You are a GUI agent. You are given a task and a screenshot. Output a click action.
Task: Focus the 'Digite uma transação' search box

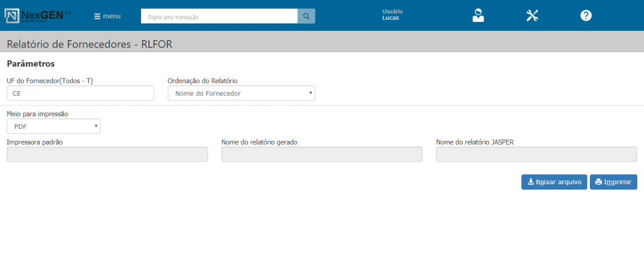click(x=219, y=16)
